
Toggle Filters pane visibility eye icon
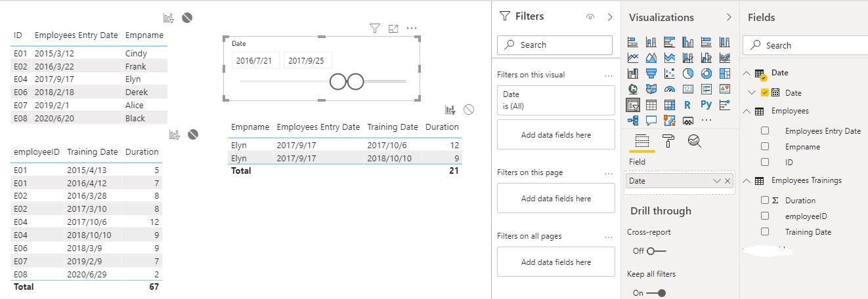(590, 17)
